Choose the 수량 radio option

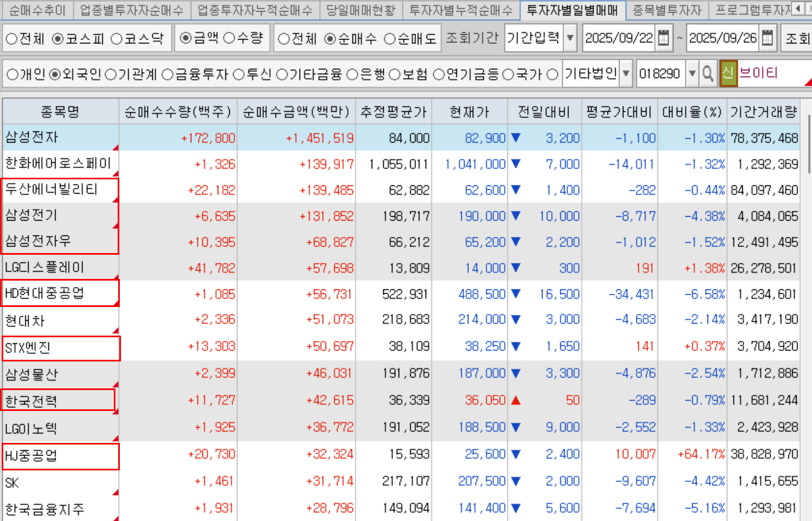coord(229,38)
